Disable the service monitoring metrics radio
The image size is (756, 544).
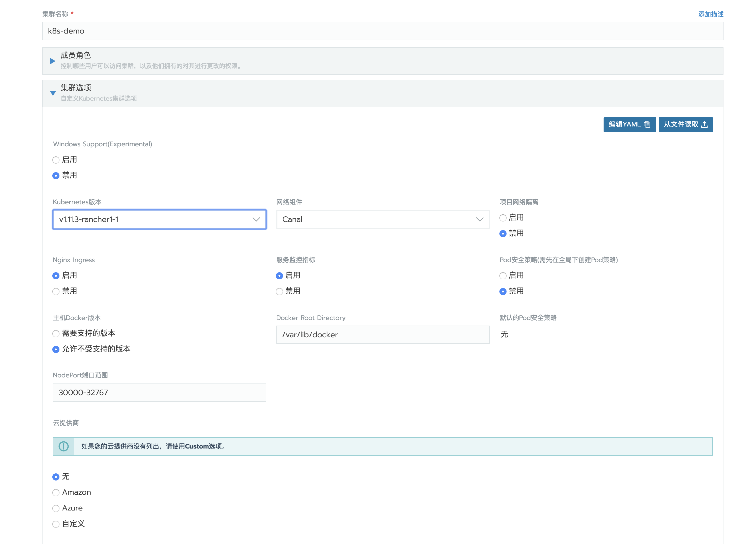point(279,292)
